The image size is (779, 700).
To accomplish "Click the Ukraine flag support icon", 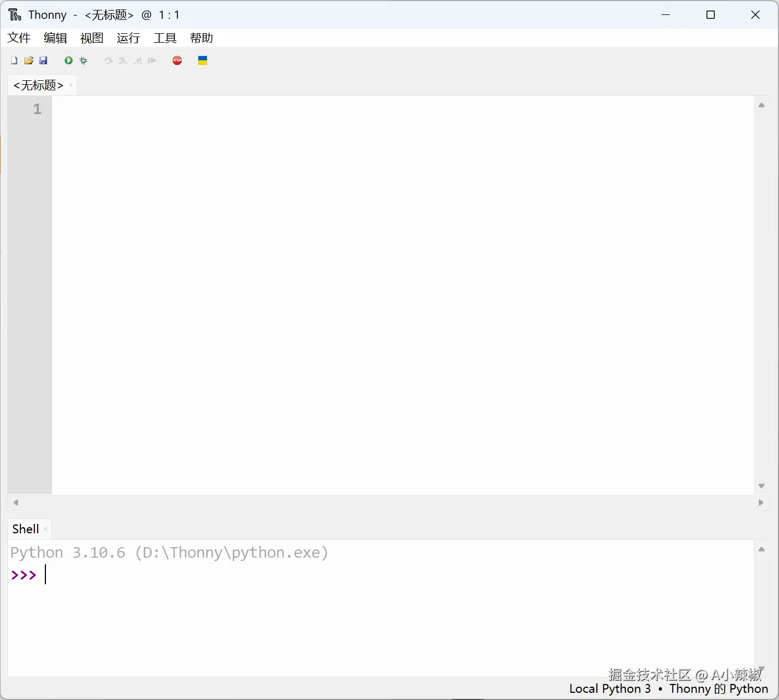I will [203, 60].
